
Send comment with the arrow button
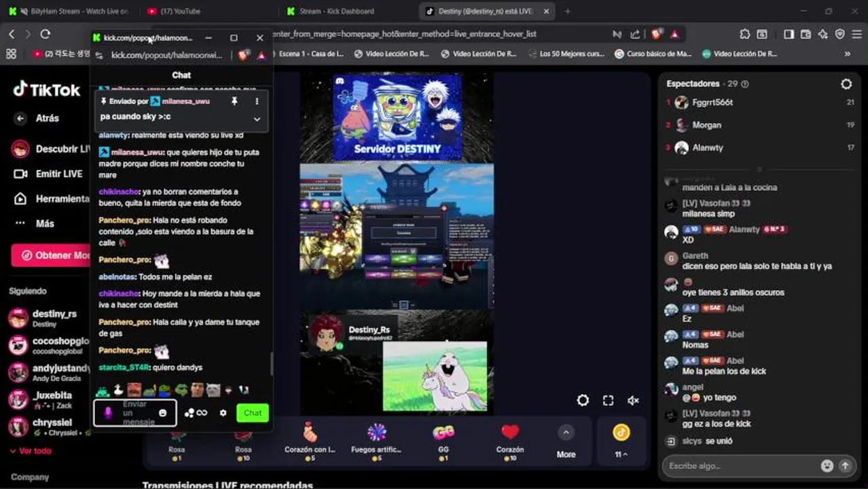click(845, 466)
